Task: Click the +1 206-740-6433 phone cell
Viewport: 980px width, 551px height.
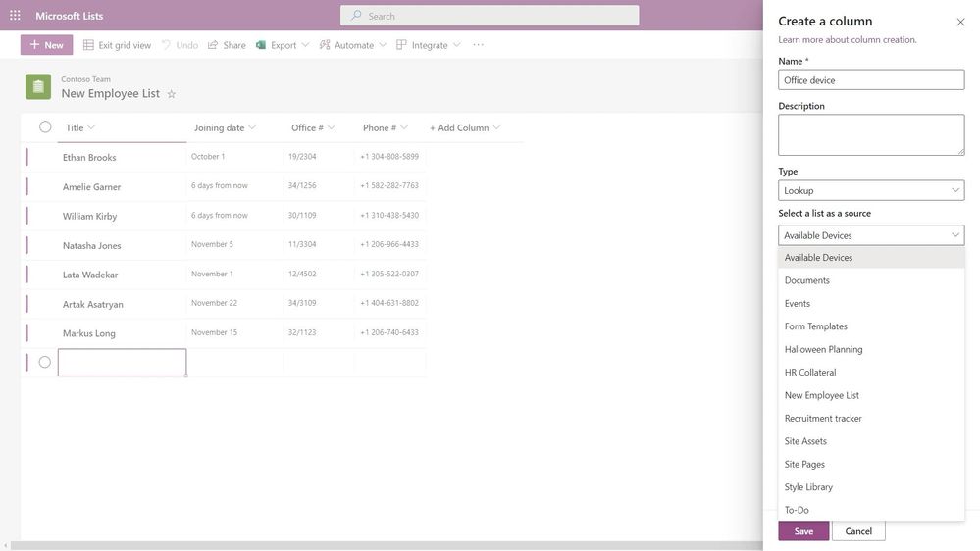Action: tap(390, 333)
